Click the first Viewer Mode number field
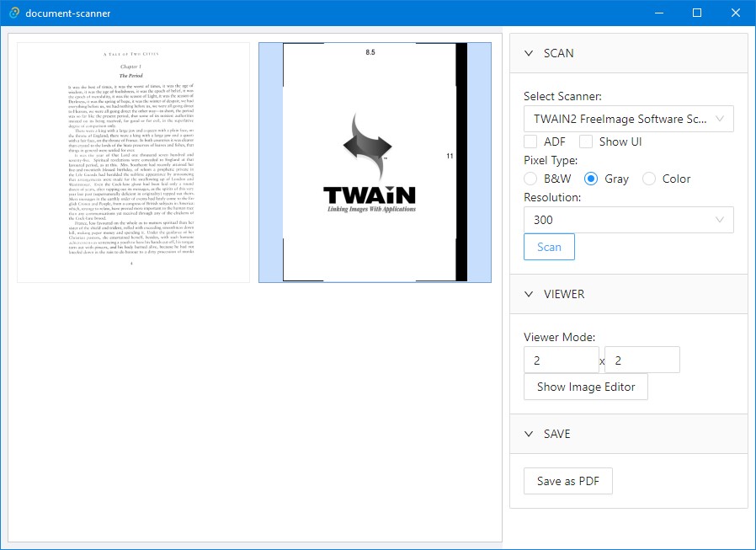The image size is (756, 550). 562,359
